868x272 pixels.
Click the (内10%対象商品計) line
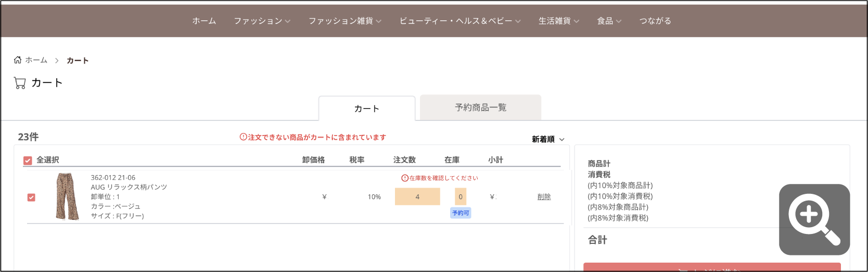coord(620,186)
